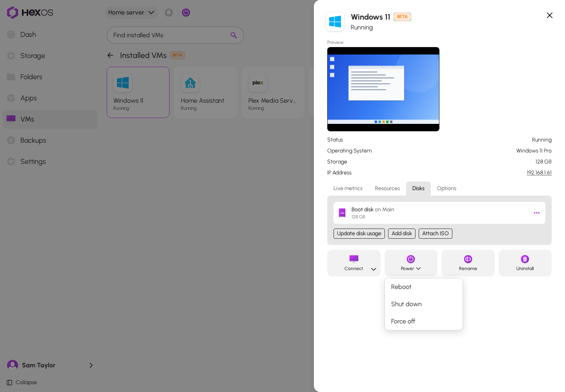Click the search magnifier icon
The width and height of the screenshot is (565, 392).
pyautogui.click(x=234, y=35)
